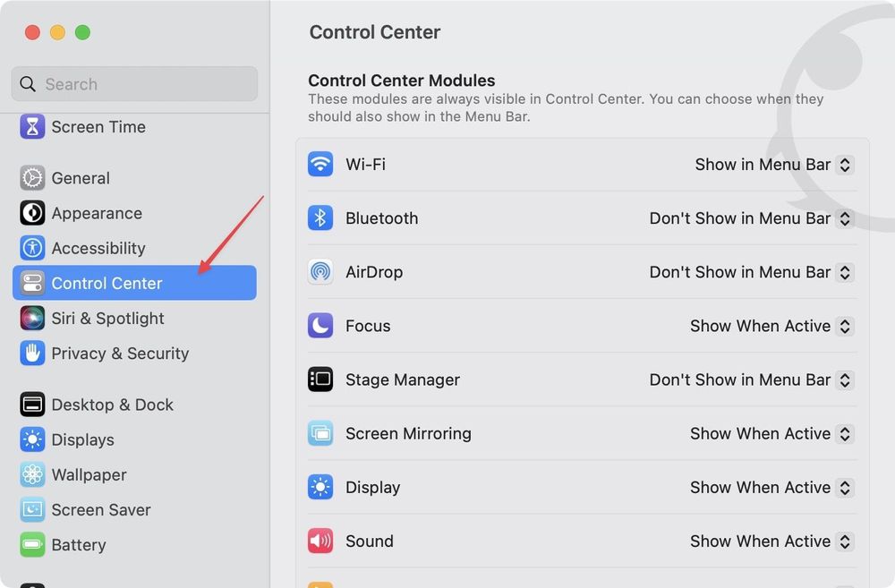
Task: Select the Sound speaker icon
Action: point(320,541)
